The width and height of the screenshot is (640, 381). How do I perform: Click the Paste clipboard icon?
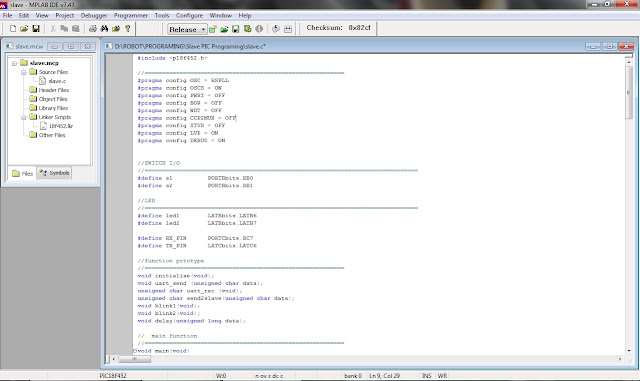76,29
